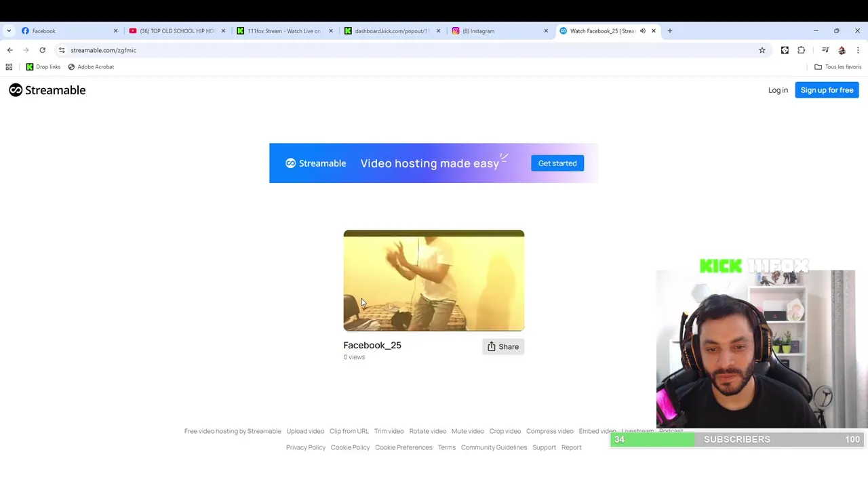
Task: Switch to the Instagram tab
Action: (498, 30)
